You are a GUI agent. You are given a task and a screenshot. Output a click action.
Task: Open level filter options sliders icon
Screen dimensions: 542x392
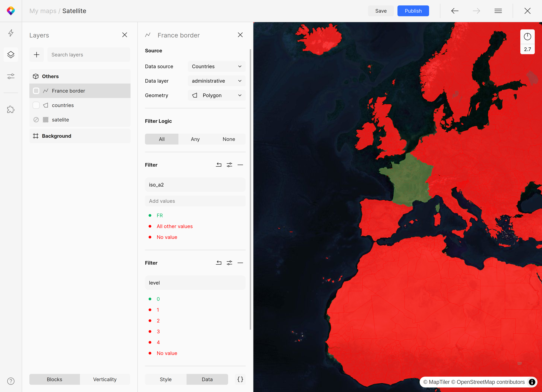tap(229, 263)
